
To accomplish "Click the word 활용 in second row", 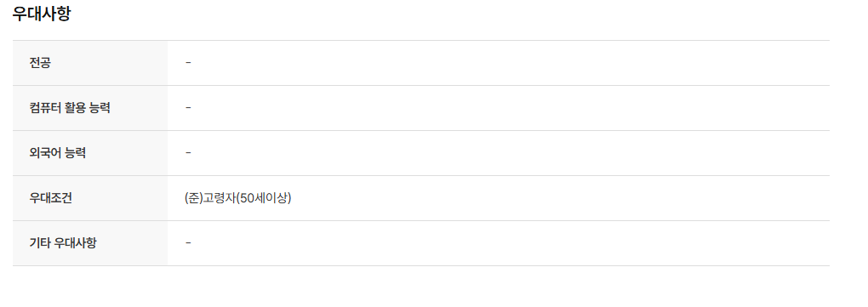I will click(x=75, y=108).
